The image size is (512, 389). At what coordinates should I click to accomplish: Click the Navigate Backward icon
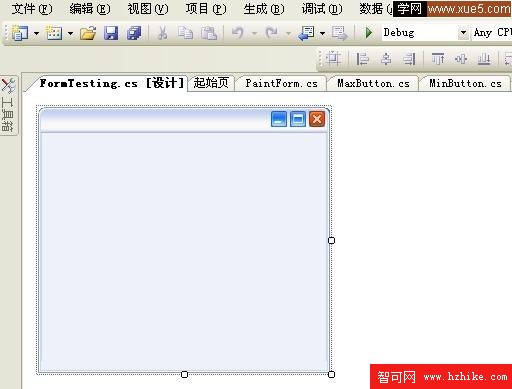pos(306,33)
